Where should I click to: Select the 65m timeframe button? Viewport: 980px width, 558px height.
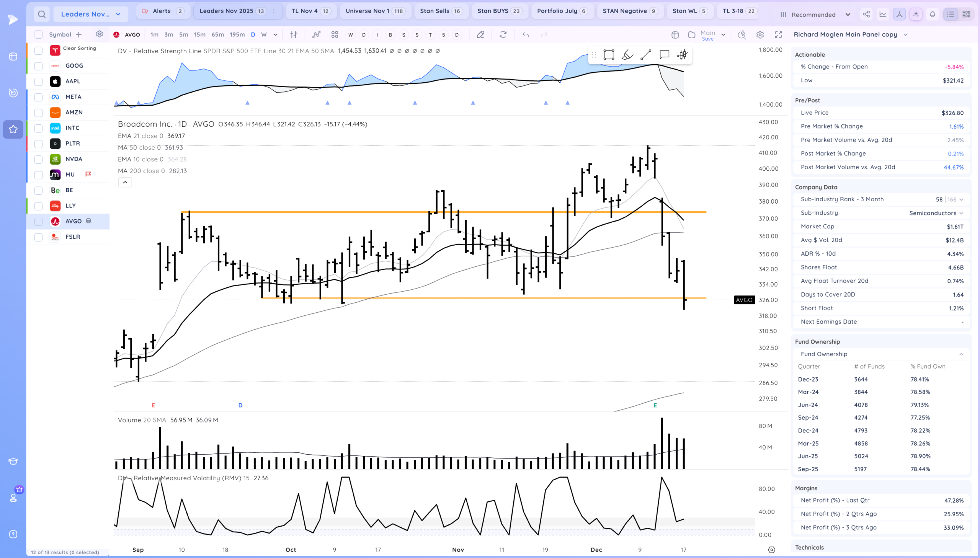(x=217, y=34)
